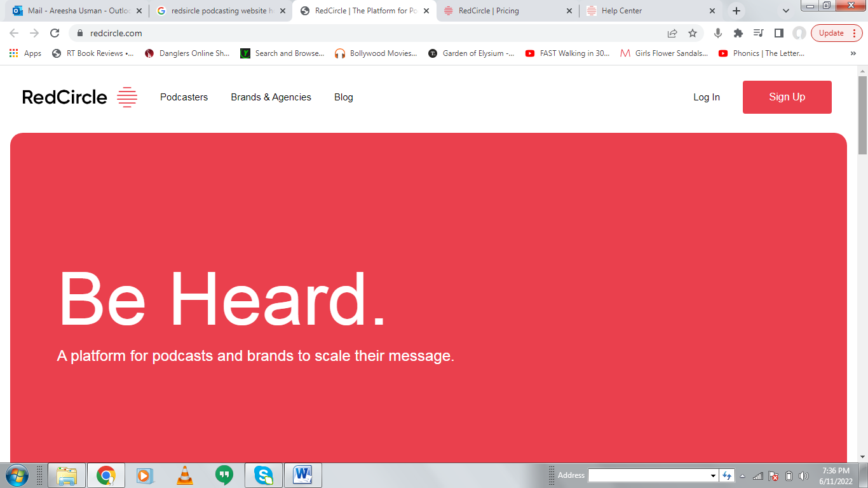Switch to the RedCircle | Pricing tab
Image resolution: width=868 pixels, height=488 pixels.
[x=508, y=11]
